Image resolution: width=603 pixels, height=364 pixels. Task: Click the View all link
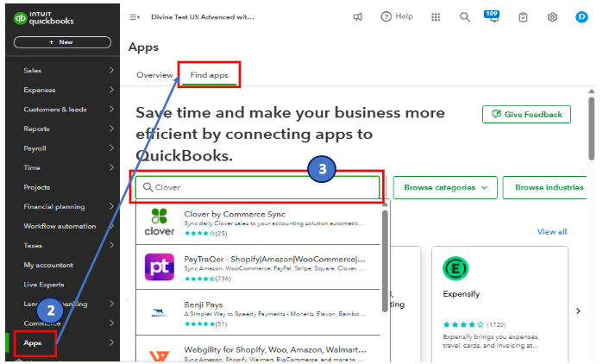pos(552,232)
